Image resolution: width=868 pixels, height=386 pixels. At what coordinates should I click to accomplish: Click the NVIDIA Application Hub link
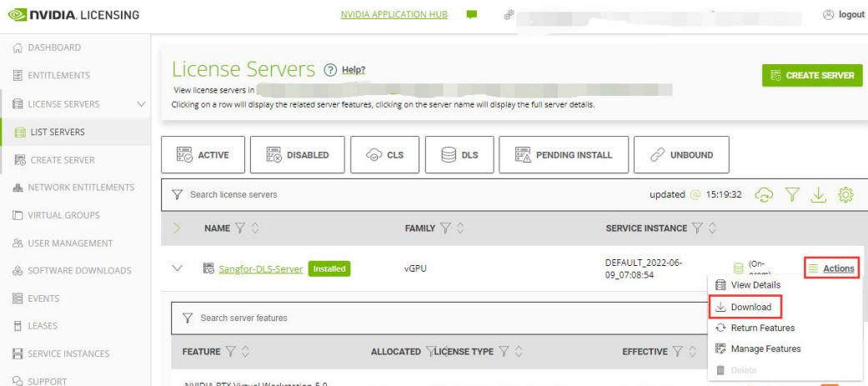tap(394, 14)
